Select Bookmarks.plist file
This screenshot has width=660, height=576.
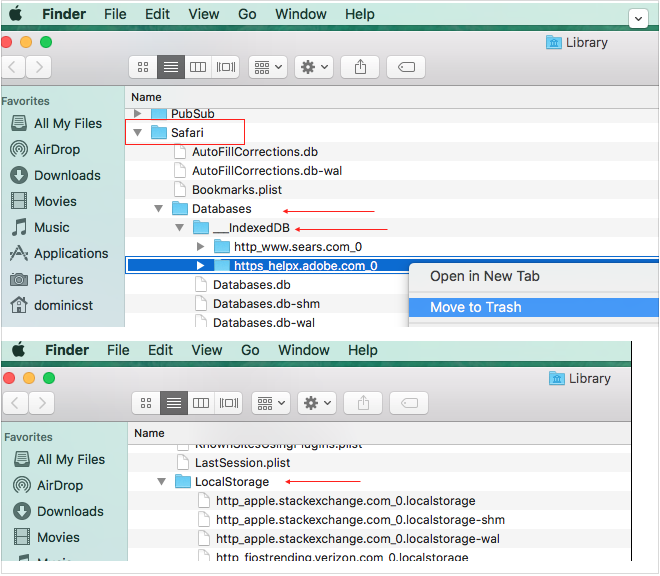[237, 190]
